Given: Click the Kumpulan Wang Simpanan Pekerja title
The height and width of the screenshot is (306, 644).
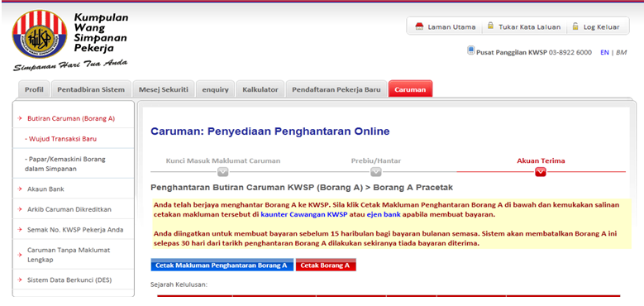Looking at the screenshot, I should point(101,33).
